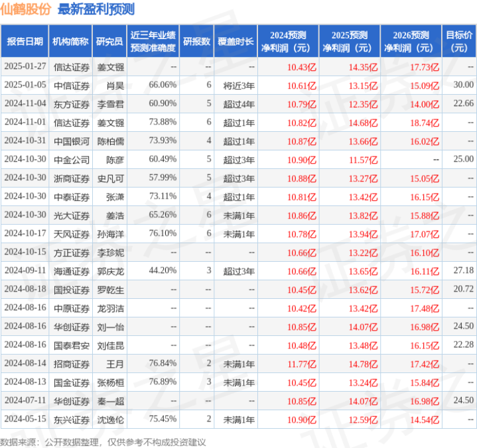Click analyst name 沈逸伦

pos(110,420)
